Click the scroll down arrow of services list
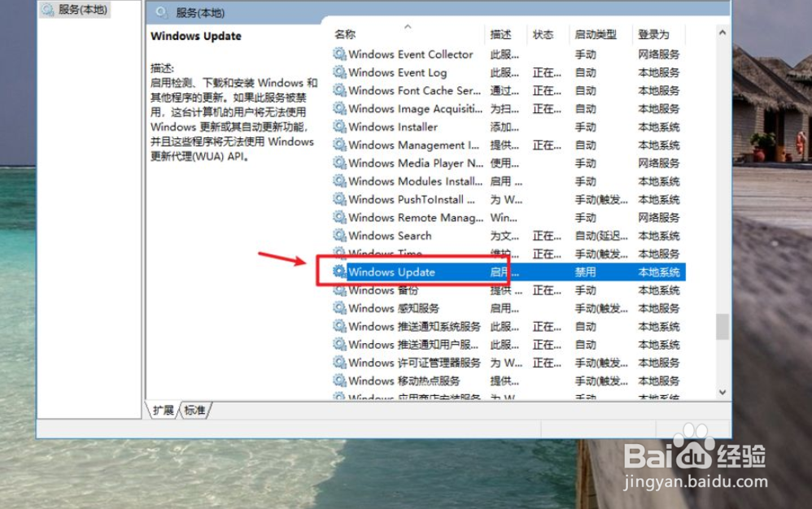This screenshot has height=509, width=812. (723, 392)
